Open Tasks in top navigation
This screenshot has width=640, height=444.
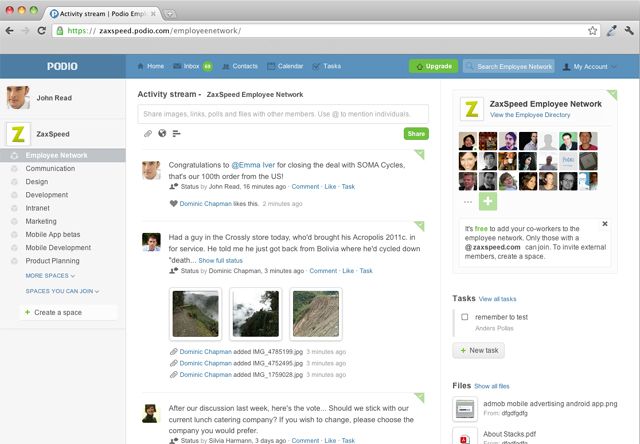pyautogui.click(x=327, y=66)
